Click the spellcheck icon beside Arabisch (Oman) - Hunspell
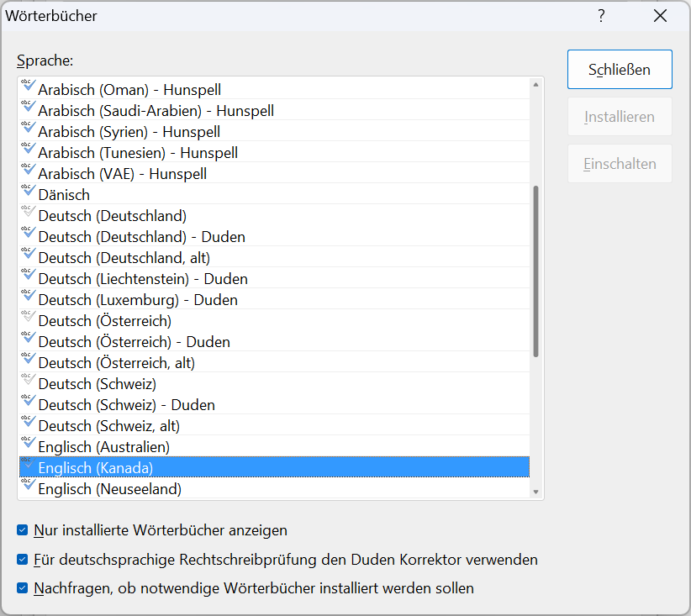691x616 pixels. point(28,85)
